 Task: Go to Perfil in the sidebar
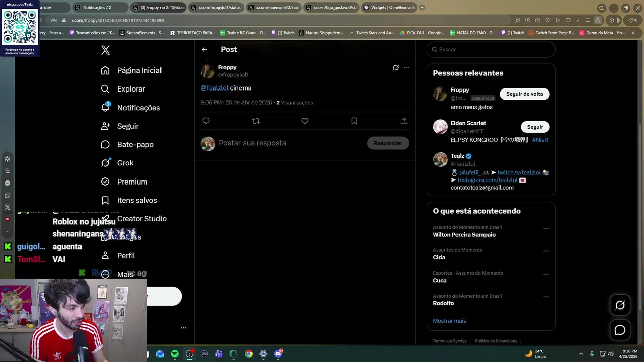click(x=118, y=255)
